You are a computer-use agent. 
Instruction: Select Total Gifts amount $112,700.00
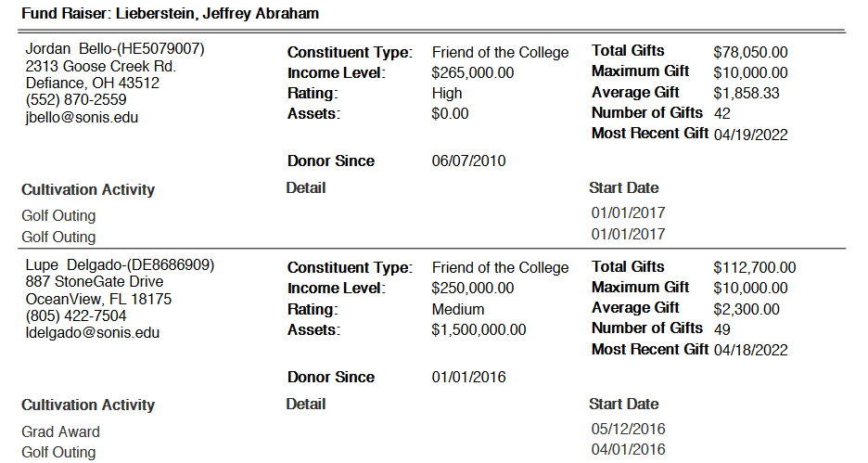click(754, 268)
